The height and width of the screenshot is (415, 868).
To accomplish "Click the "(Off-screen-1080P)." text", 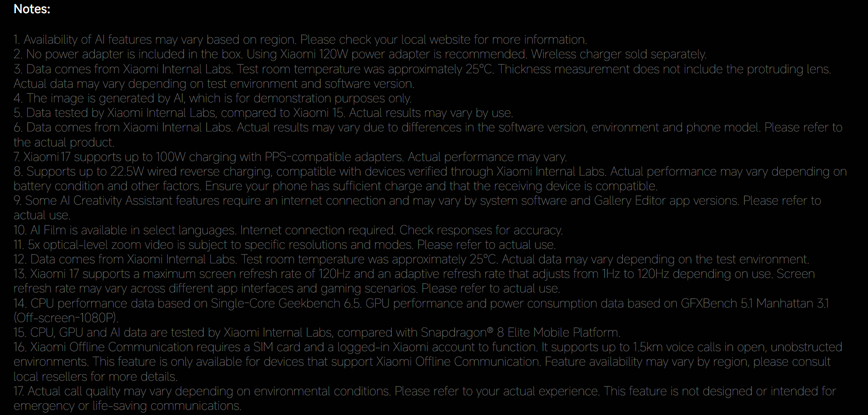I will 66,318.
